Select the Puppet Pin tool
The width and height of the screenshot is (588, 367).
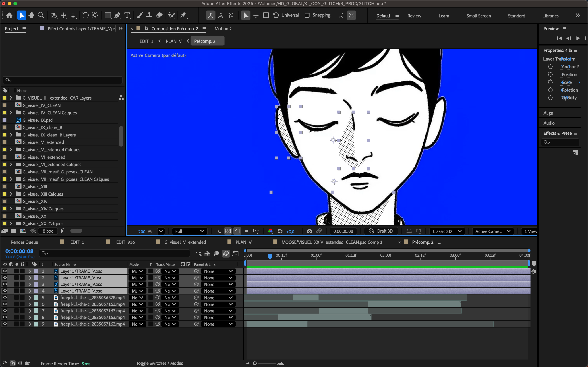pos(183,15)
